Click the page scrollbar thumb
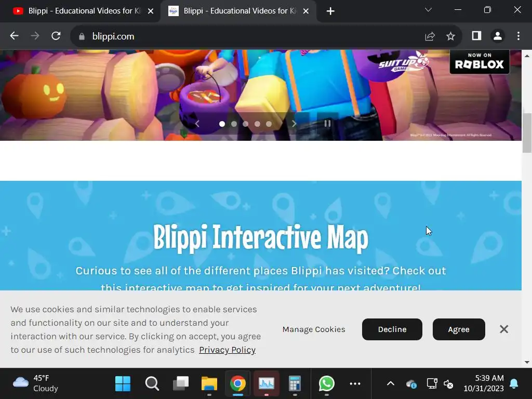532x399 pixels. click(527, 133)
